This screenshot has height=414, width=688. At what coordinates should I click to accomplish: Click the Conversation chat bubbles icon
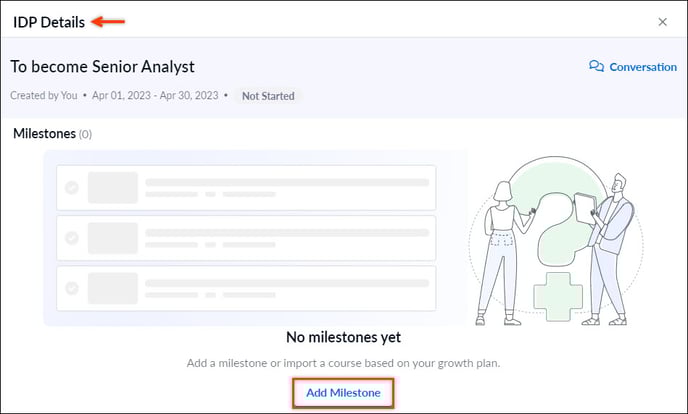pos(596,66)
